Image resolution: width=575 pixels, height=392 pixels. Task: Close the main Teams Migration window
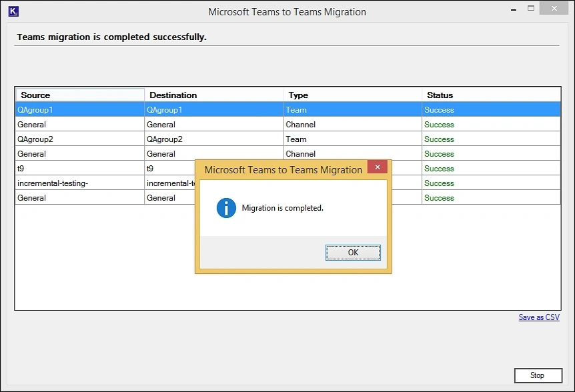[x=554, y=8]
